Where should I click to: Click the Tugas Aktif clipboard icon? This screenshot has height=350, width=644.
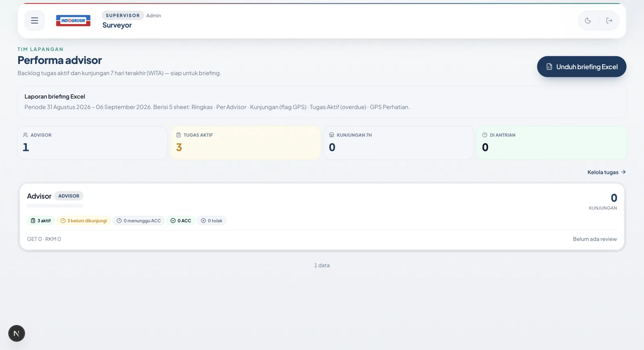tap(179, 135)
